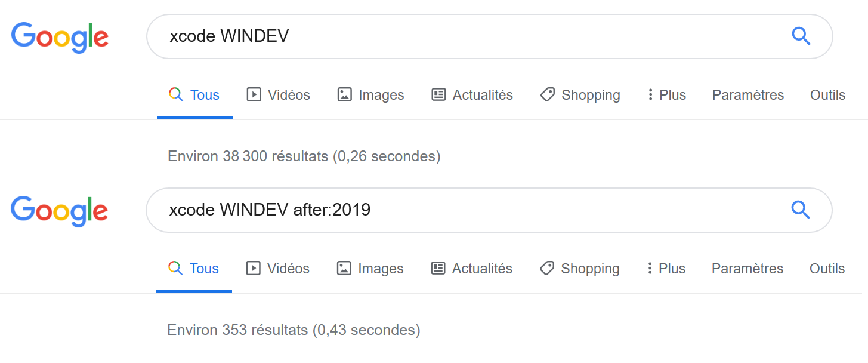Click the second search's magnifier icon
868x363 pixels.
801,210
